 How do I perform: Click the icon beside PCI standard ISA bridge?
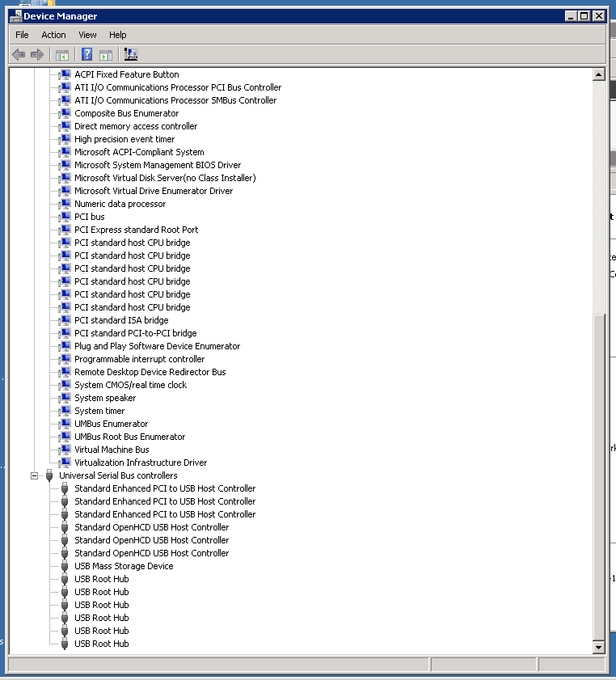(65, 320)
